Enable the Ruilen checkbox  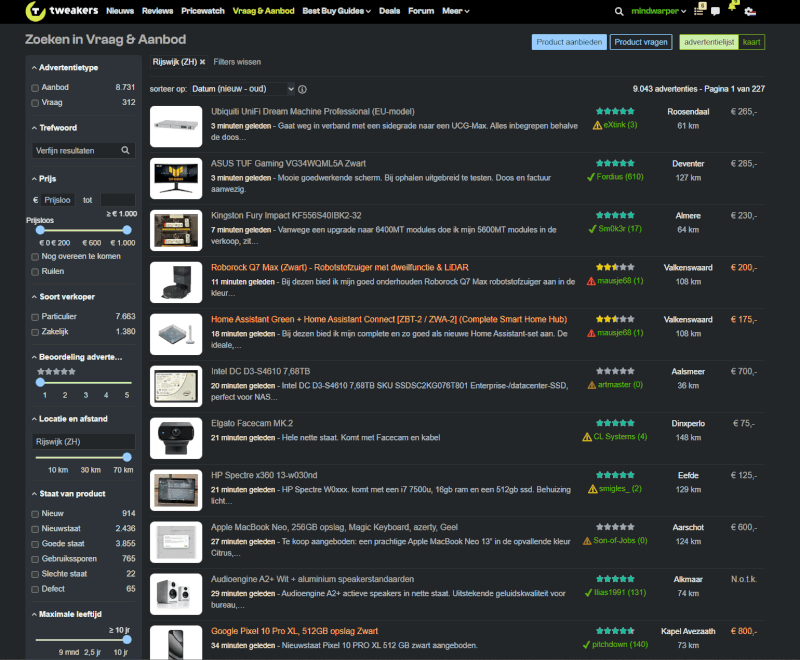click(x=35, y=272)
